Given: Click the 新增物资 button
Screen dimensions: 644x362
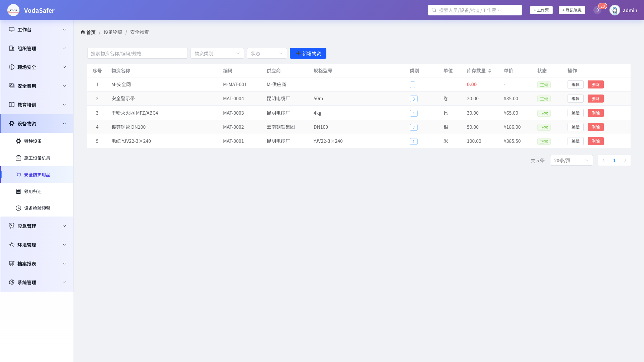Looking at the screenshot, I should [308, 53].
